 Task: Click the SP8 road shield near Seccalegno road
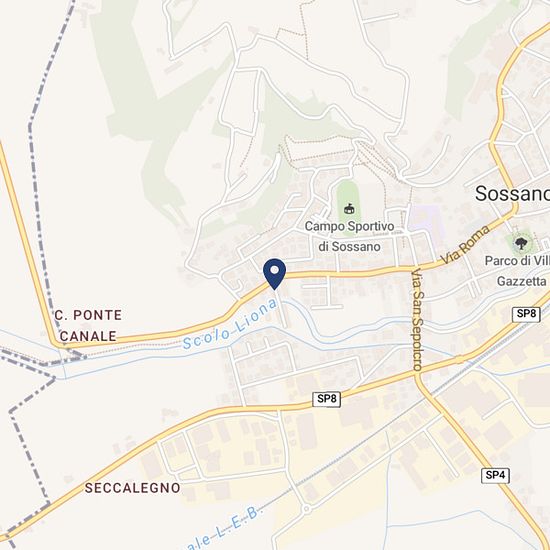[327, 399]
